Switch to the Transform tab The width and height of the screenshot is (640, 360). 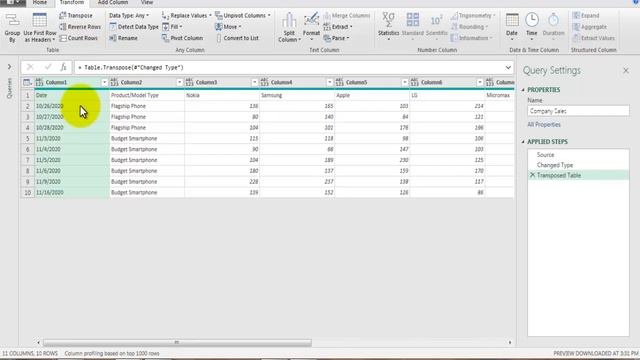pyautogui.click(x=72, y=2)
